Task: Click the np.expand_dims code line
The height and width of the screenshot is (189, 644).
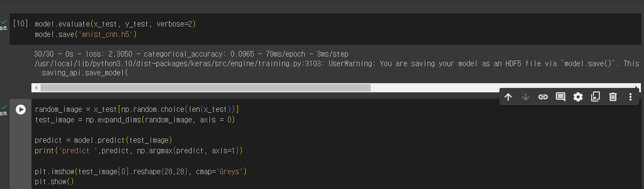Action: coord(135,120)
